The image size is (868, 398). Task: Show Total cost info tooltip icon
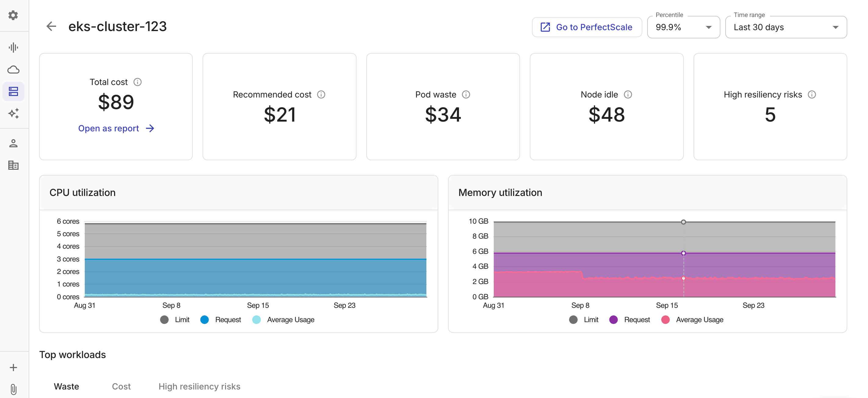[x=138, y=82]
